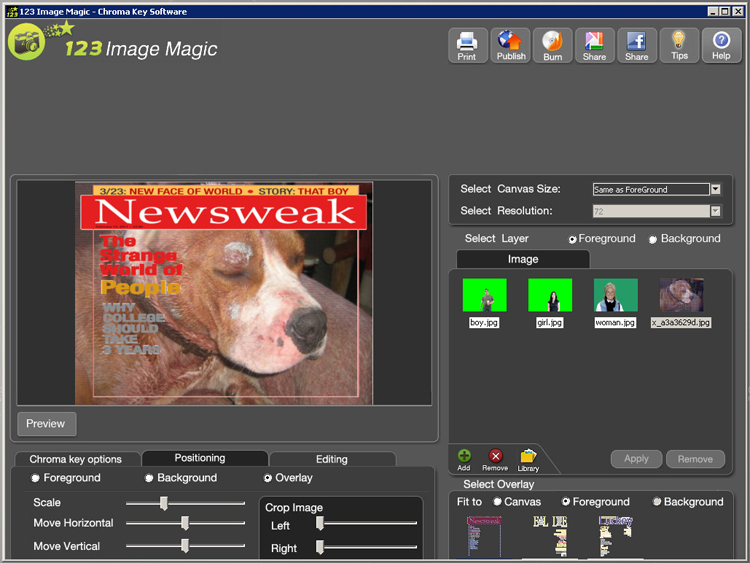
Task: Click the Facebook Share icon
Action: (x=636, y=45)
